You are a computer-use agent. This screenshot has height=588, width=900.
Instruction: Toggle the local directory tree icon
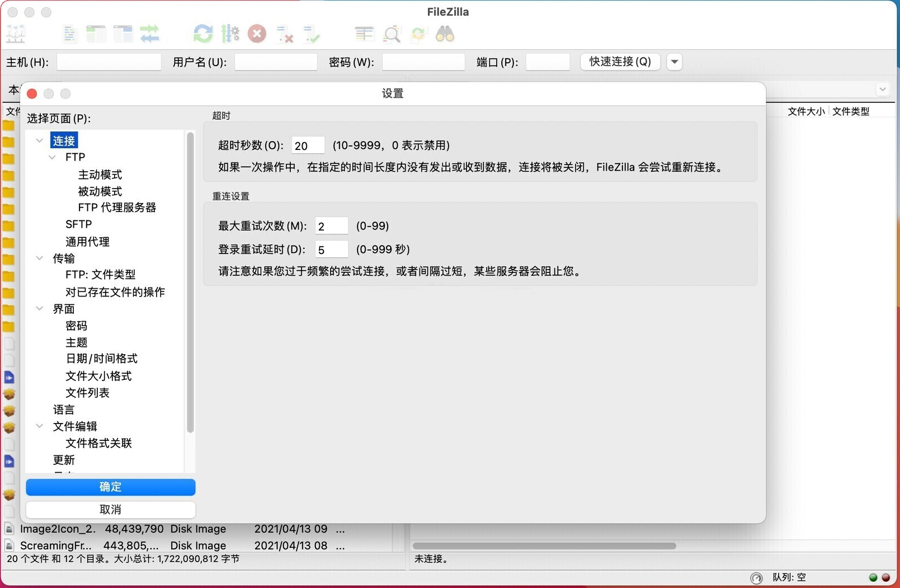click(96, 34)
